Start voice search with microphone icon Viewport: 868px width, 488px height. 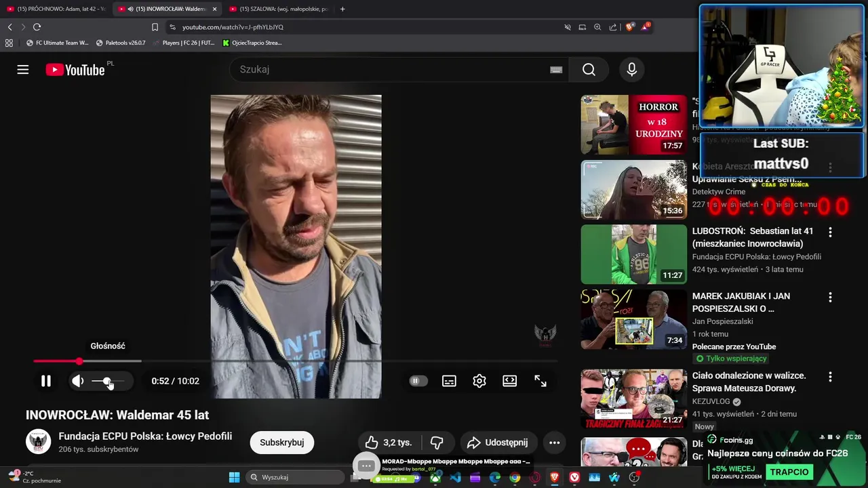(x=632, y=69)
